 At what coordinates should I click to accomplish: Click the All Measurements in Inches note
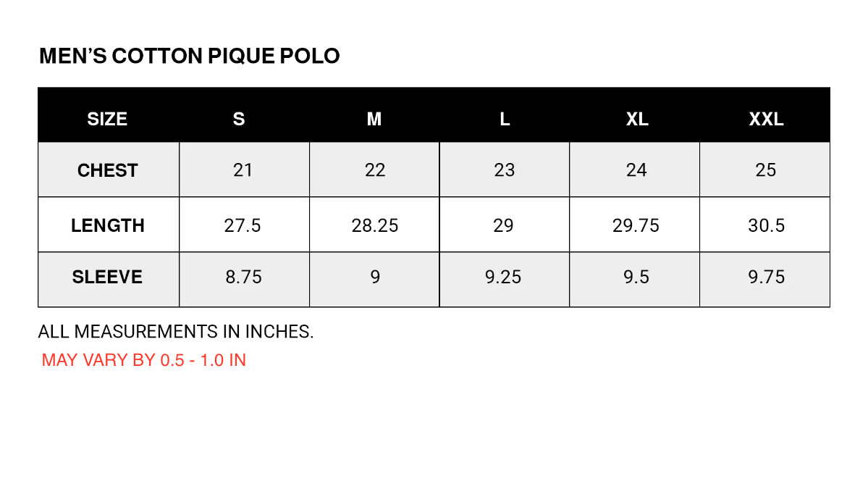tap(176, 332)
